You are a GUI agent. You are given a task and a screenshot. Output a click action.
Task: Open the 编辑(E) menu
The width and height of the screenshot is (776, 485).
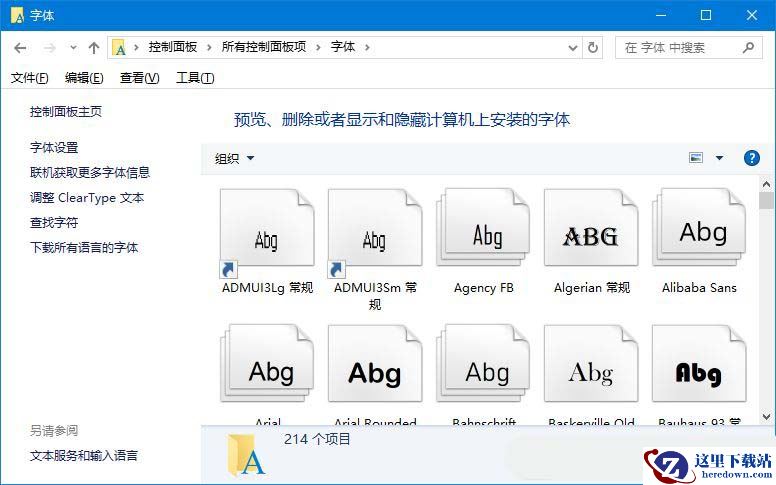click(x=84, y=78)
